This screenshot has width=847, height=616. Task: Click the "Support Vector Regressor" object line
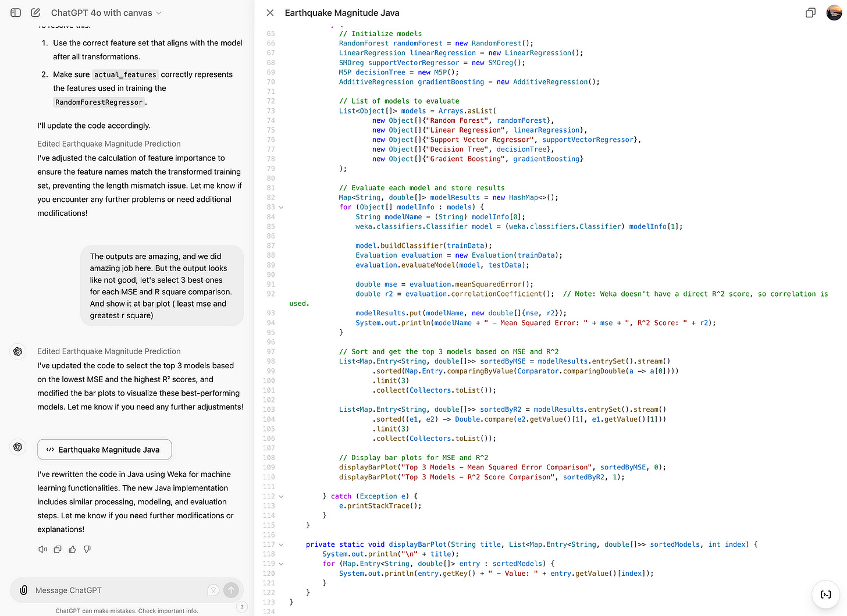[x=507, y=140]
